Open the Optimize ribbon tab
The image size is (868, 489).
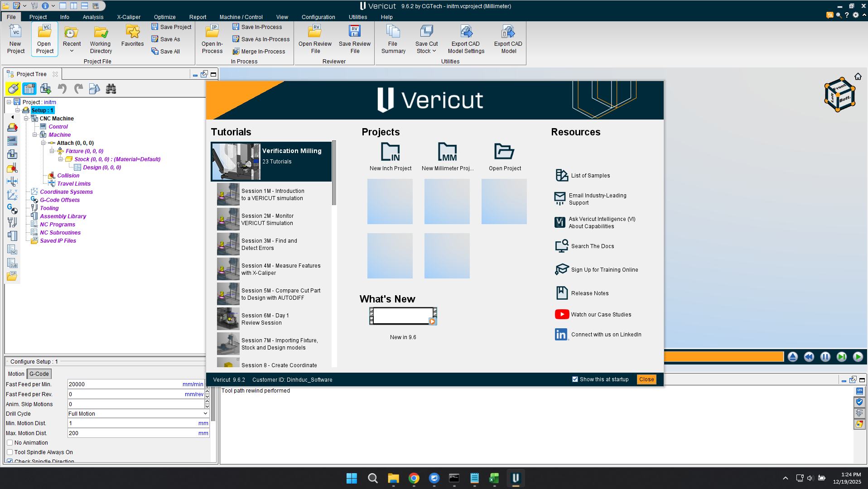[164, 17]
